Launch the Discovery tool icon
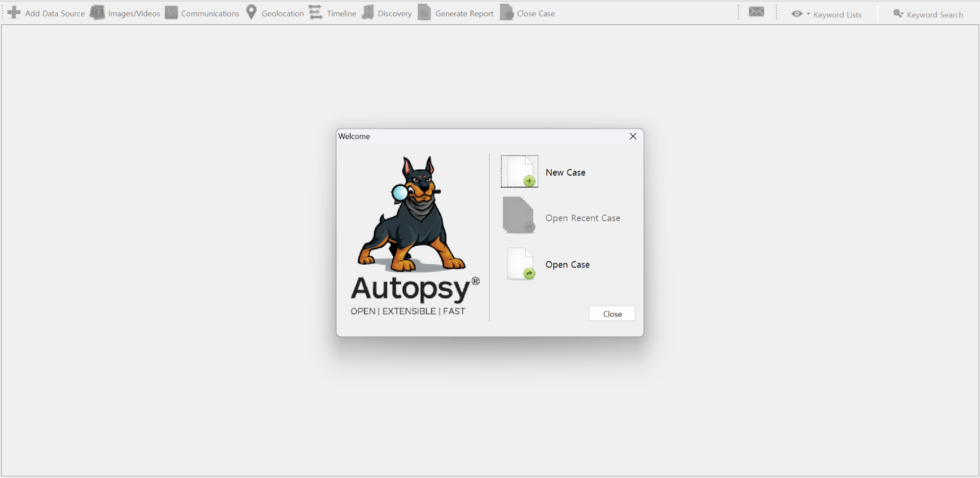The height and width of the screenshot is (478, 980). click(368, 12)
